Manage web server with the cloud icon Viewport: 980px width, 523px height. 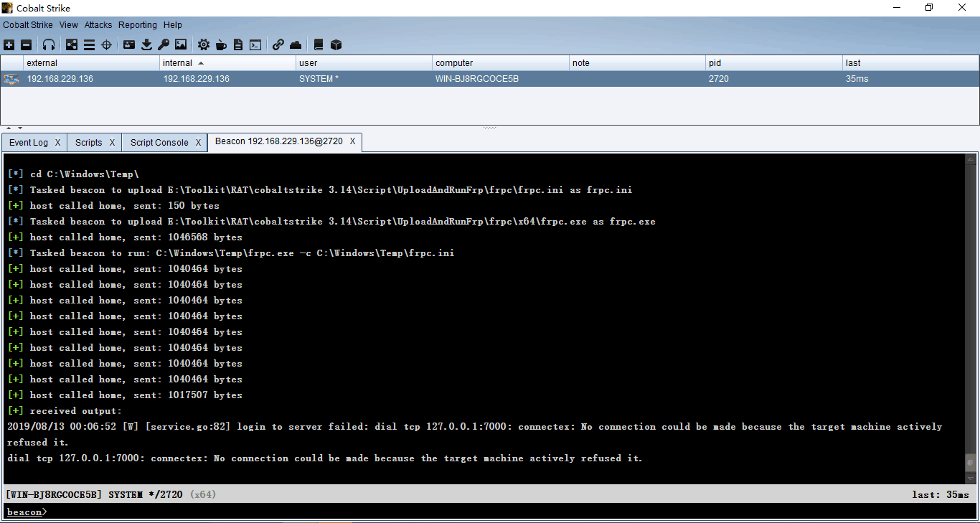click(296, 44)
